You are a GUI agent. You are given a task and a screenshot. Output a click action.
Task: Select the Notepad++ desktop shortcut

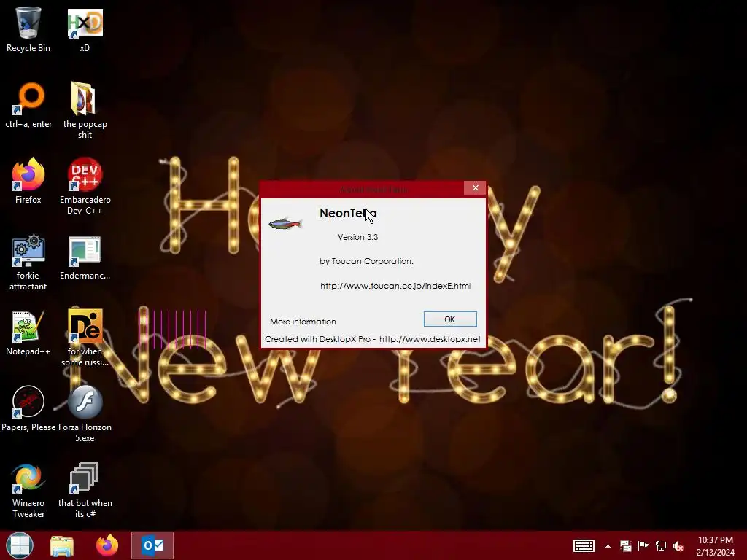[x=28, y=332]
